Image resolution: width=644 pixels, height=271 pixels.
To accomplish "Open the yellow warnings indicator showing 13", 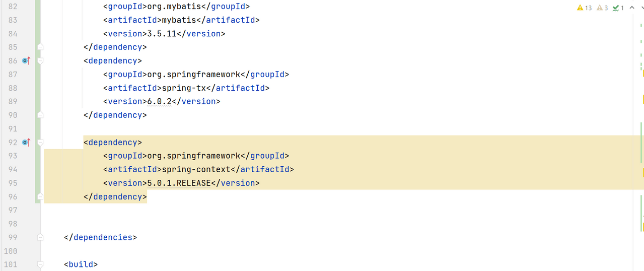I will [x=585, y=8].
